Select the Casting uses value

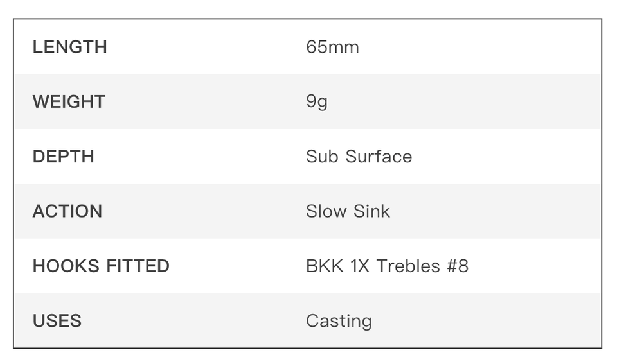tap(339, 321)
